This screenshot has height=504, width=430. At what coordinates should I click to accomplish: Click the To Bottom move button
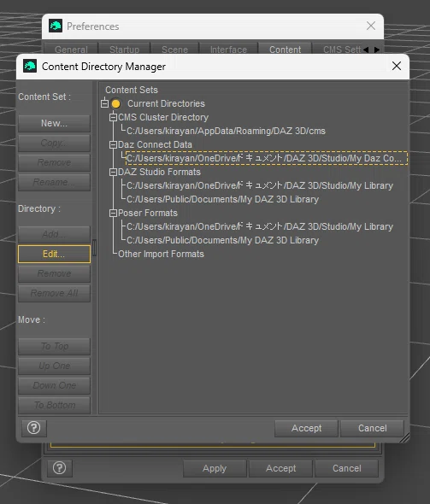pos(54,405)
